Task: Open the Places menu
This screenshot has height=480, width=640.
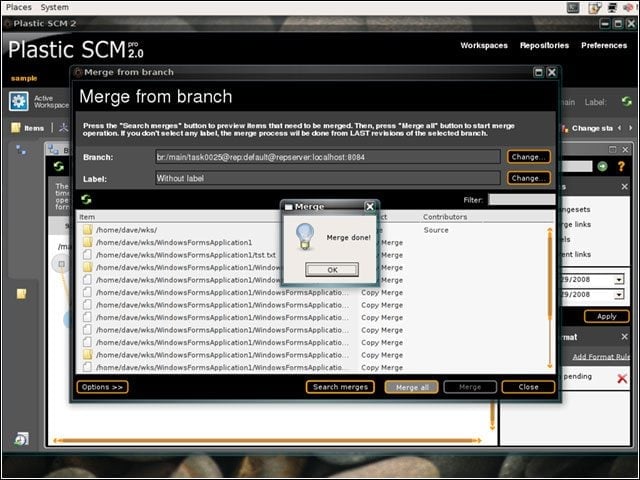Action: pos(19,7)
